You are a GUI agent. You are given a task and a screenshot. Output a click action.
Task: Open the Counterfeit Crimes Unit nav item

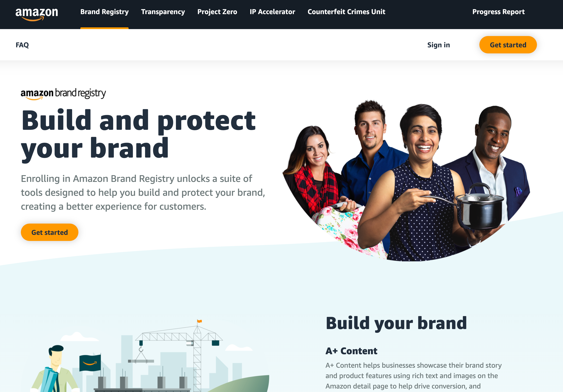pos(346,12)
